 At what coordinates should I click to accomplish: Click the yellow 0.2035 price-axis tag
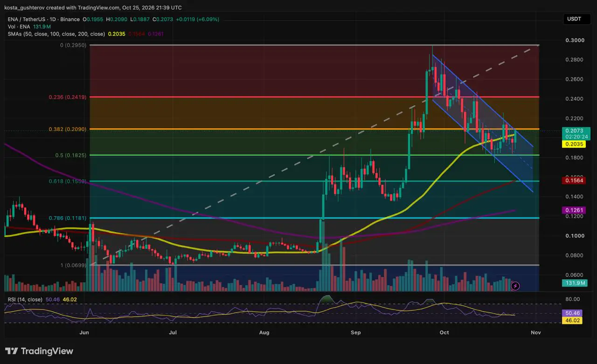(x=573, y=144)
